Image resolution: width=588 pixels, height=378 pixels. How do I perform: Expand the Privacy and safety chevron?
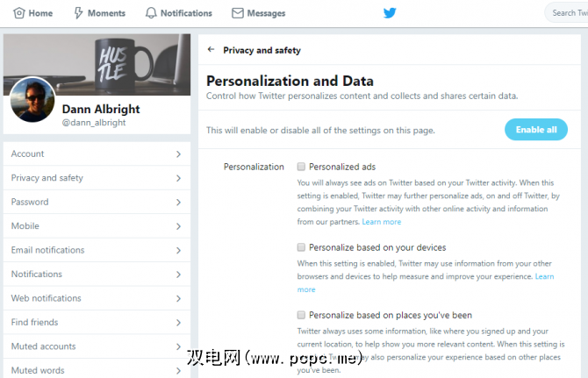[x=178, y=178]
